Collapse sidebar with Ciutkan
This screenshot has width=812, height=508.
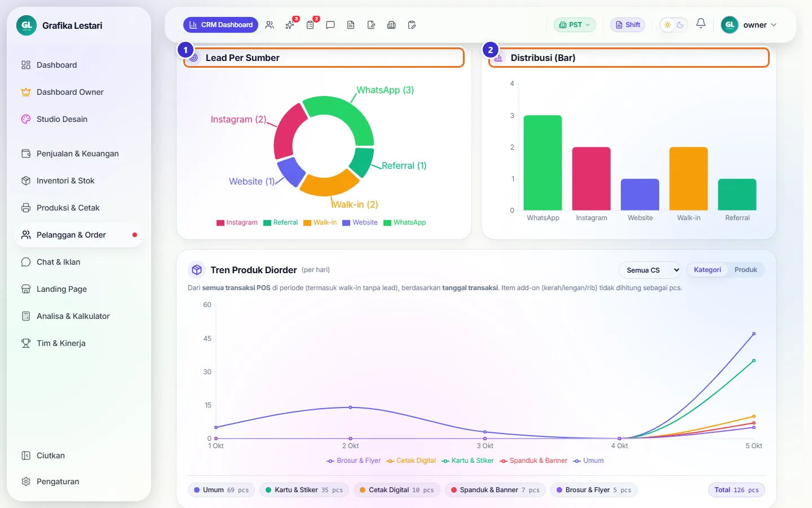point(79,456)
